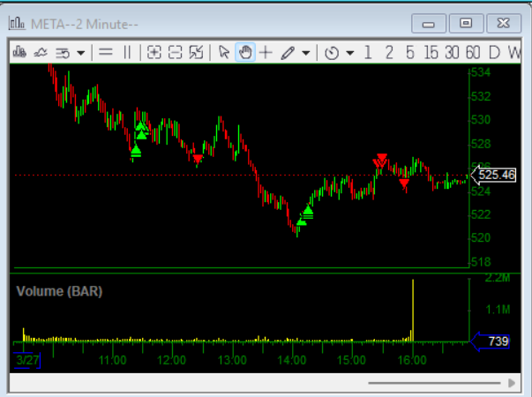Click the 2.2M volume axis label
Viewport: 532px width, 397px height.
click(498, 278)
